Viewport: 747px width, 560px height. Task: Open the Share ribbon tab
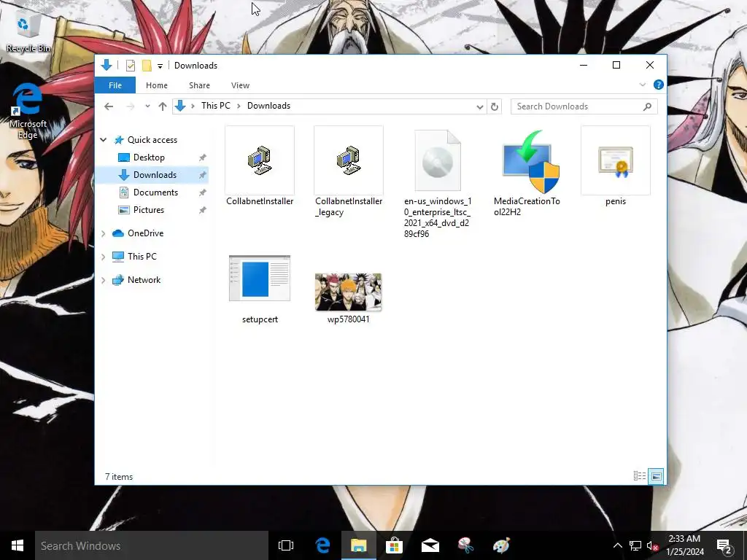[x=199, y=85]
